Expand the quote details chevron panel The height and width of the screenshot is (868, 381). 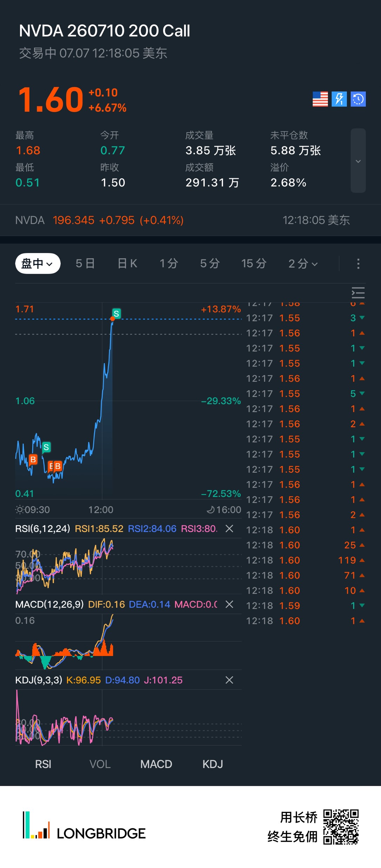[x=358, y=161]
